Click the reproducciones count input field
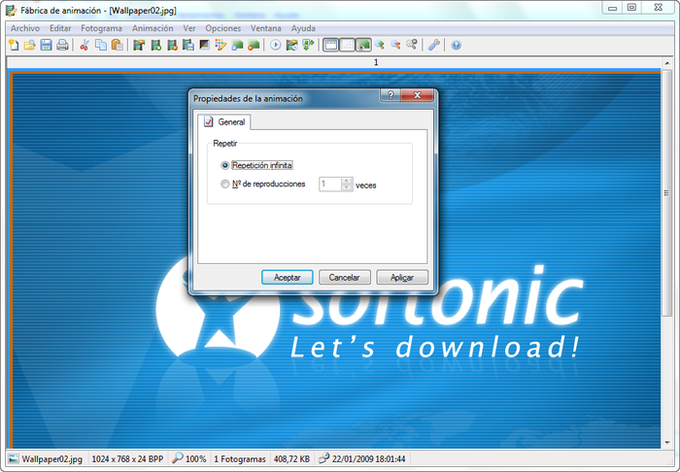The image size is (680, 472). coord(330,184)
